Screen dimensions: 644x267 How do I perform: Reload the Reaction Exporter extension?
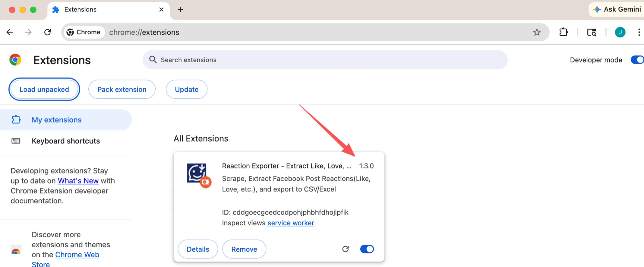(346, 249)
